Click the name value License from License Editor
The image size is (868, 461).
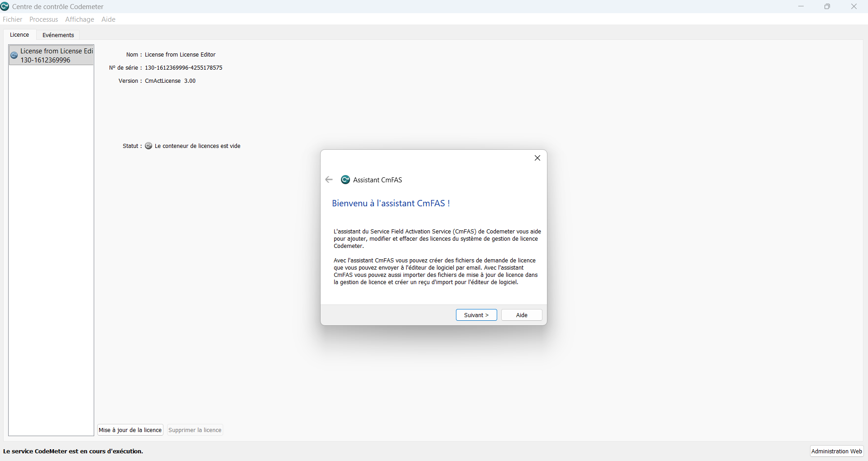point(180,54)
